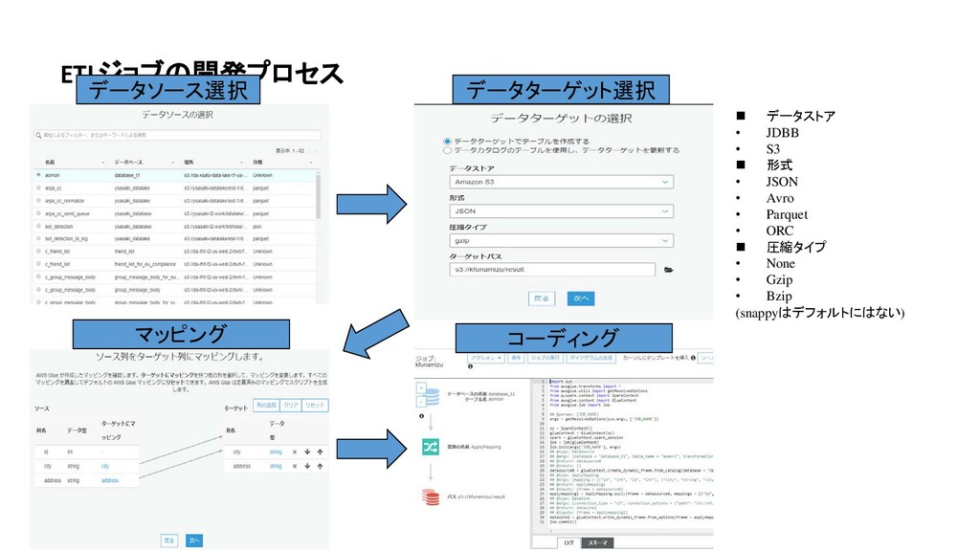Click the 保存 button in the job editor

pyautogui.click(x=516, y=358)
